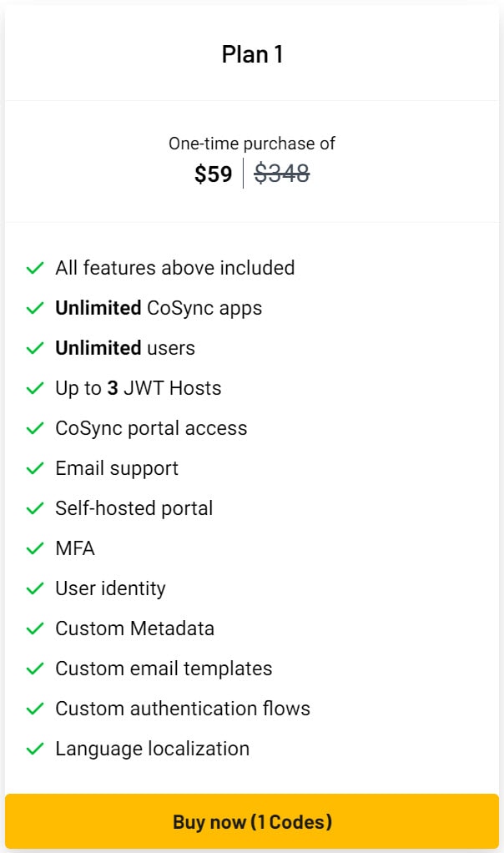Click the checkmark beside Custom authentication flows
The image size is (504, 853).
35,709
